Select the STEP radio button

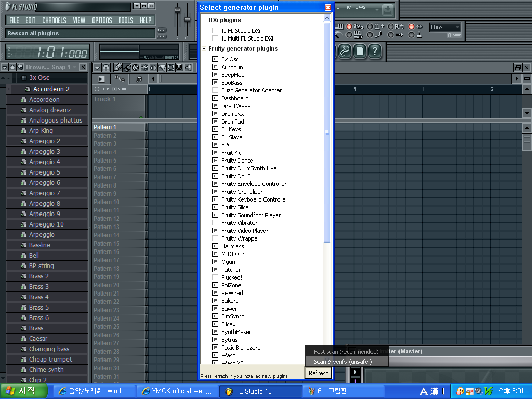(97, 89)
